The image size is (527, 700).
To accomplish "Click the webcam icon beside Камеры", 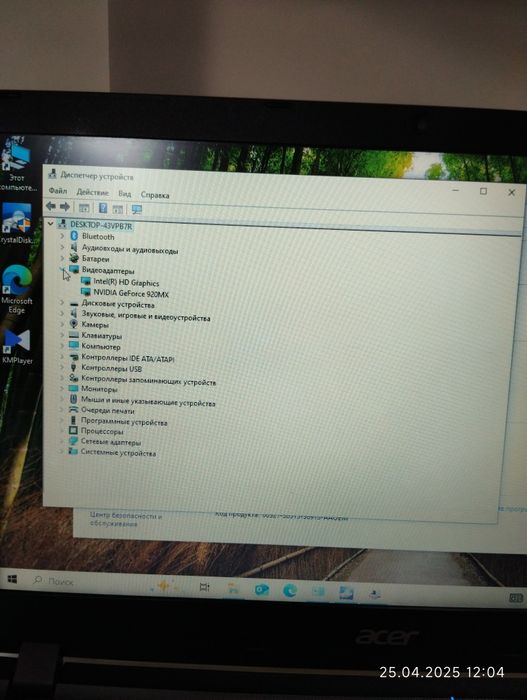I will tap(74, 324).
